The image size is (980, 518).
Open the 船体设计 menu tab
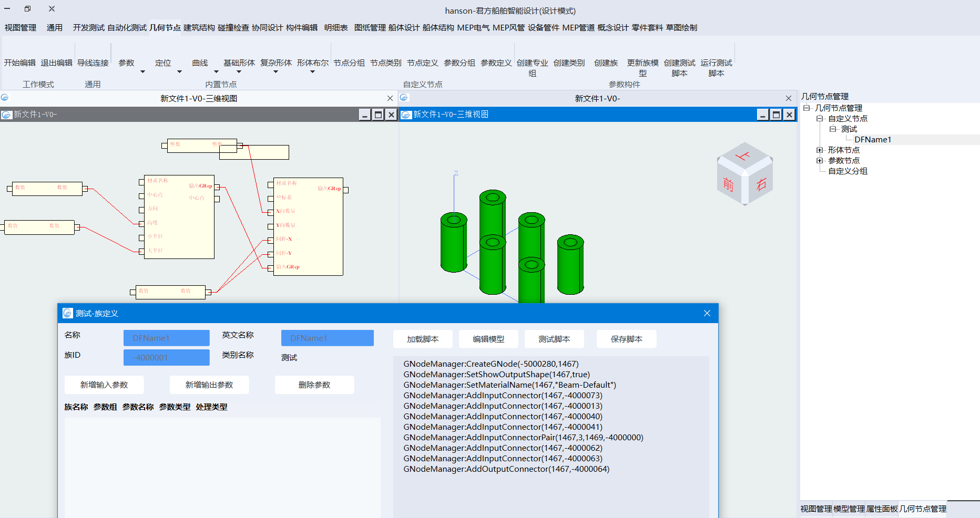coord(404,27)
